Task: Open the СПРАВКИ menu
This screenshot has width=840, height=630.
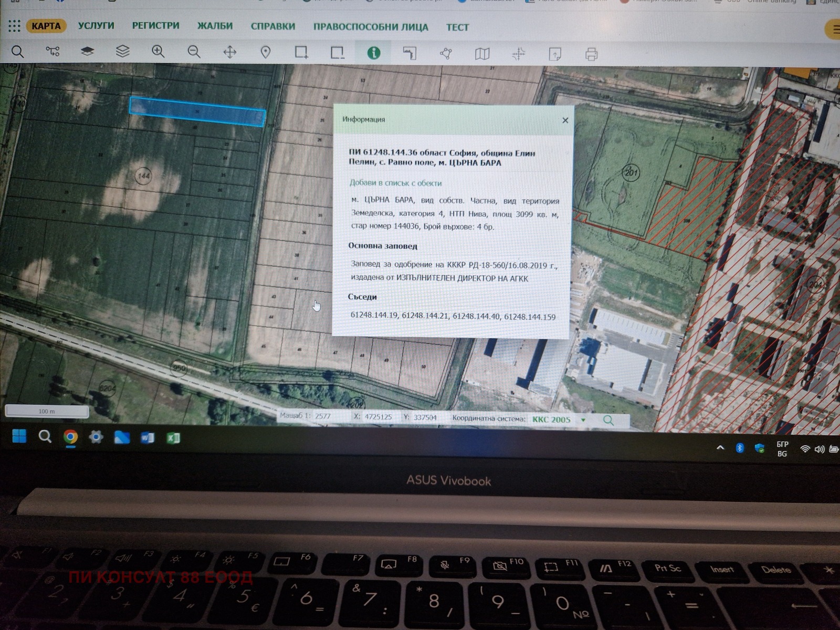Action: 272,26
